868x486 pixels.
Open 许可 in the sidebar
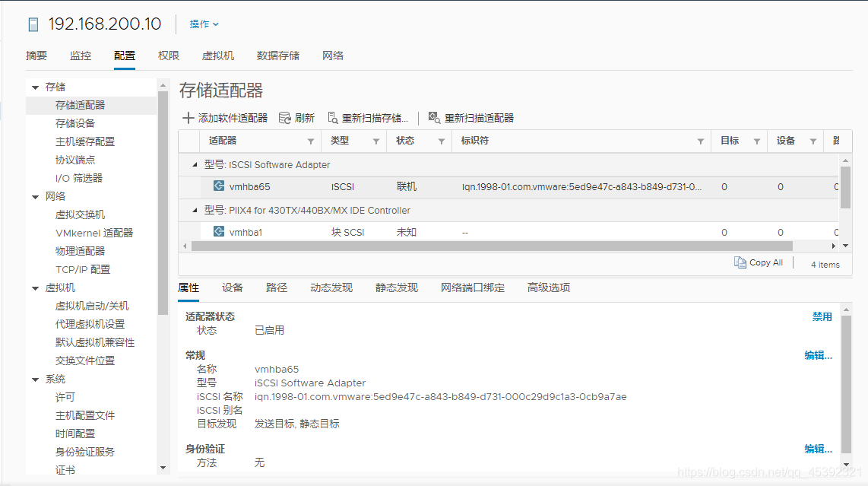coord(65,397)
